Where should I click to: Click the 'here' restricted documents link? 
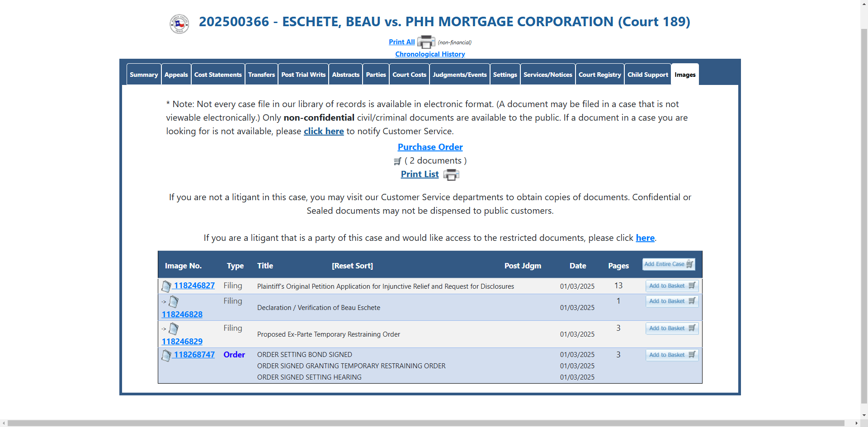click(x=645, y=238)
